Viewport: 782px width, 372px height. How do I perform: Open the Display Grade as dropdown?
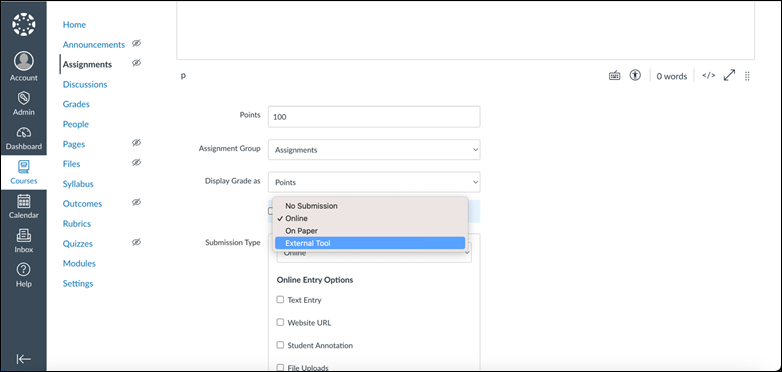point(374,182)
